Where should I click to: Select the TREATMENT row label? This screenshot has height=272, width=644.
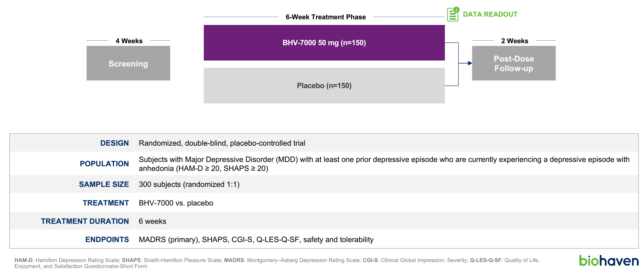click(x=106, y=203)
